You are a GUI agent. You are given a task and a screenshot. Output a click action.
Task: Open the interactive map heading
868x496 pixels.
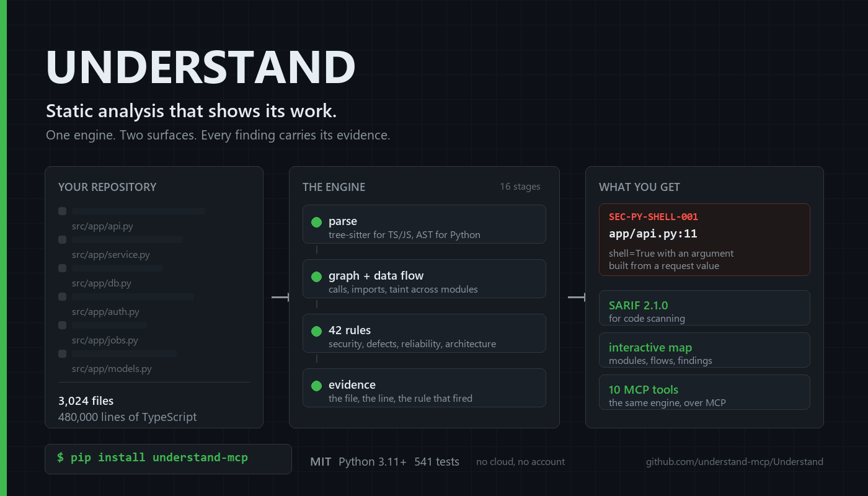point(650,347)
